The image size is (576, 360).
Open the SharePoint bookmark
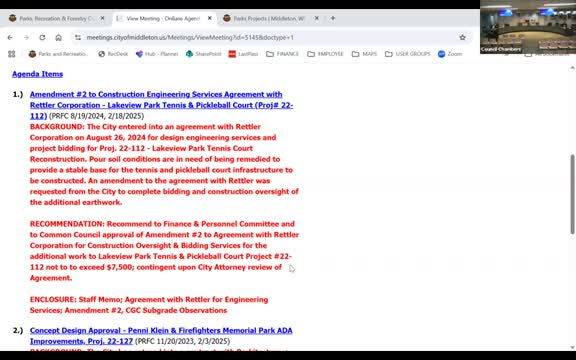coord(204,54)
